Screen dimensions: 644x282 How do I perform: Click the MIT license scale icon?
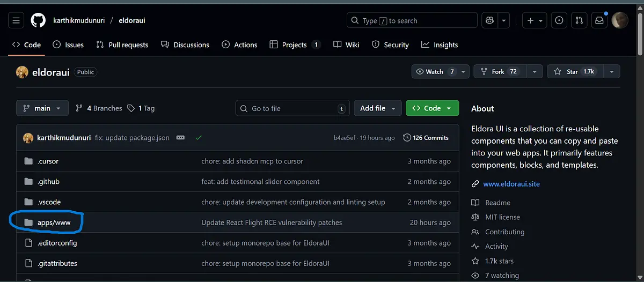(x=475, y=217)
